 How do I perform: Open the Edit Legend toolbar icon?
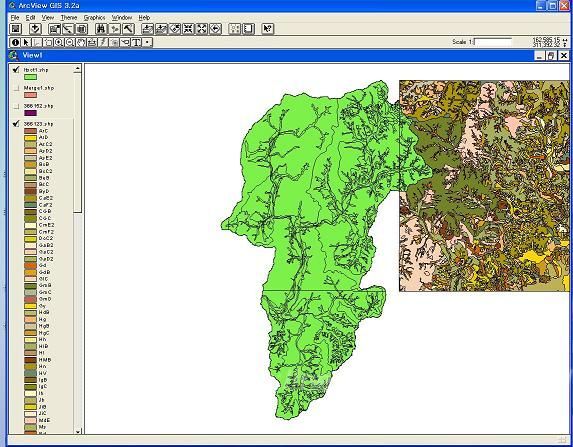68,29
